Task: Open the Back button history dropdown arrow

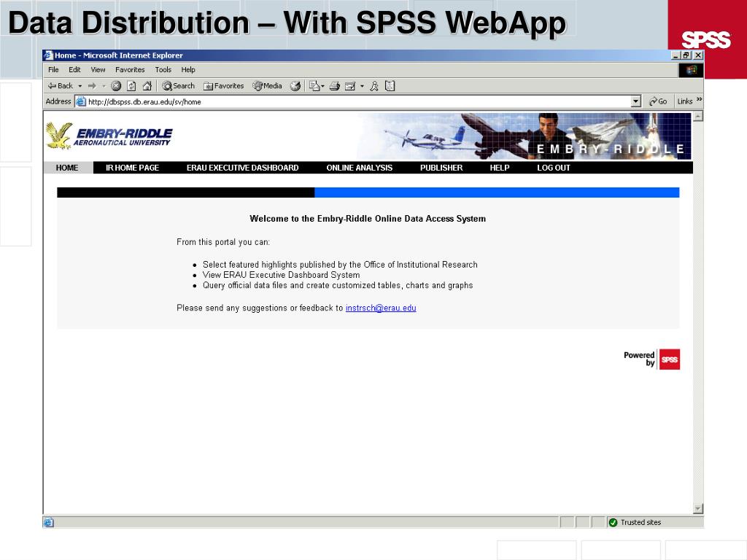Action: point(80,86)
